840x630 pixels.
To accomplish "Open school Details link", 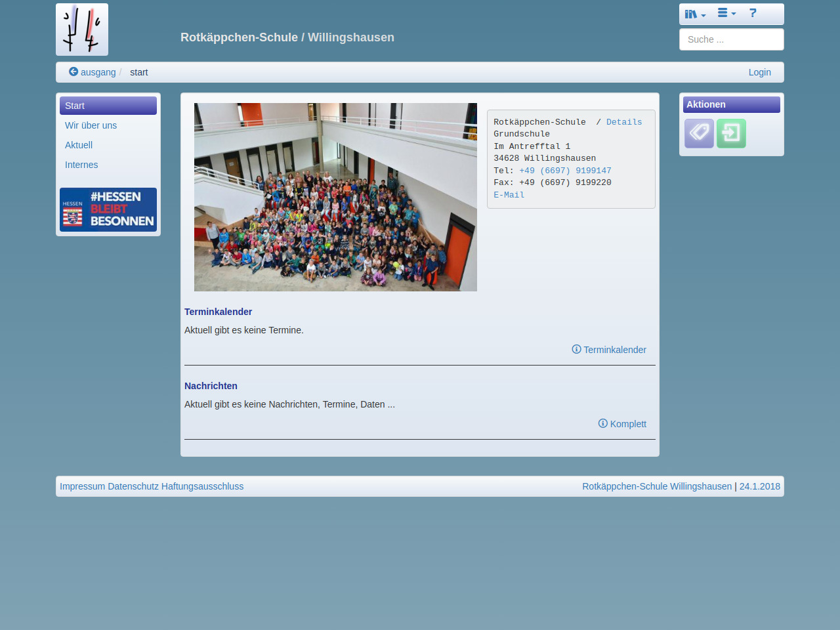I will coord(623,122).
